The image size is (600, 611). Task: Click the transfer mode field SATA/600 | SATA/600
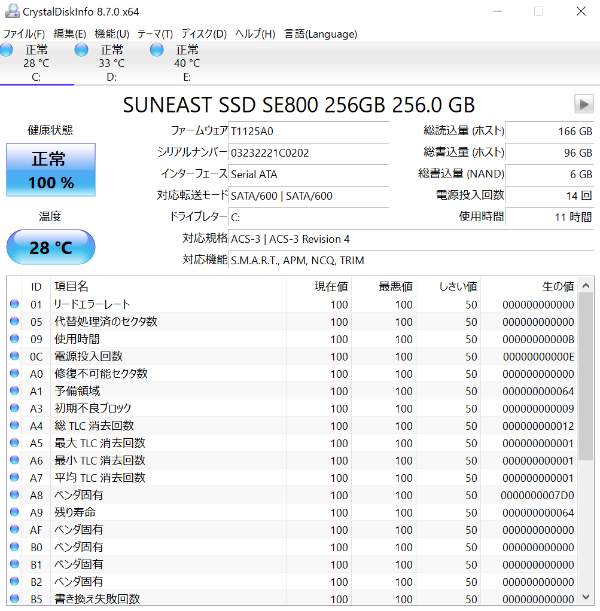[309, 196]
